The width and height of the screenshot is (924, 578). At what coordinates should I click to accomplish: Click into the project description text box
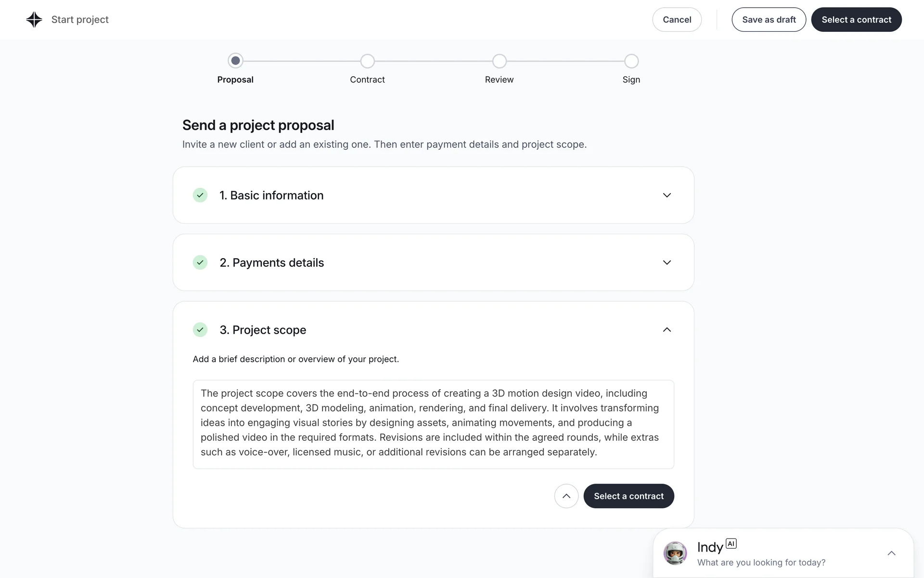(x=433, y=424)
